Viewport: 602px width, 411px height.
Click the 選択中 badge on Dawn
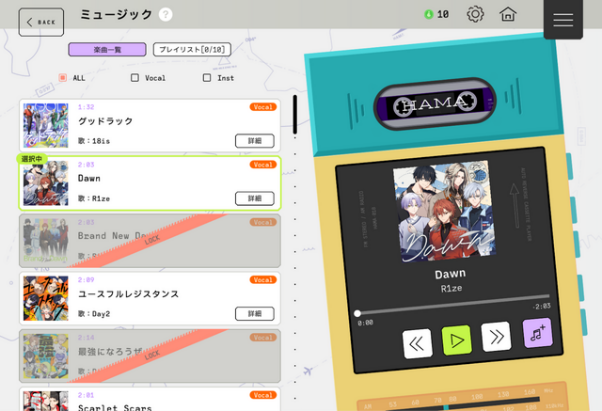click(x=32, y=159)
